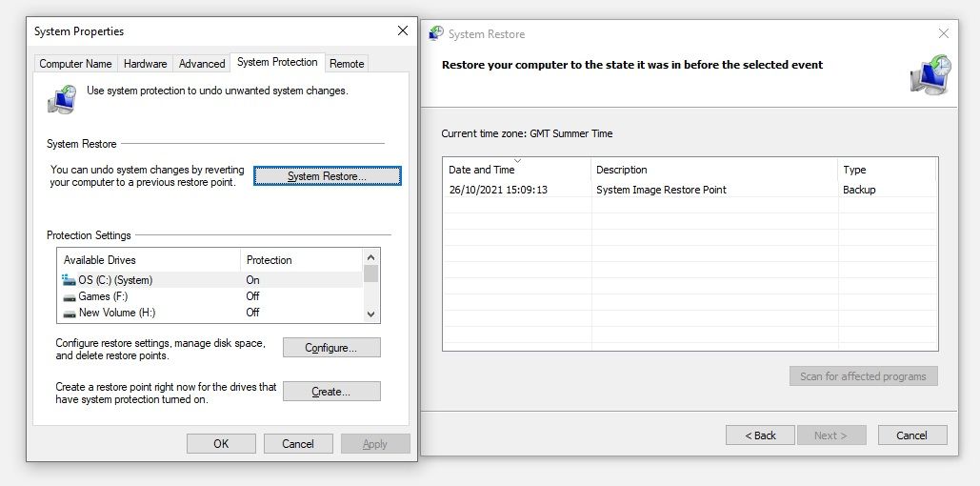
Task: Click the large System Restore header icon
Action: pos(930,73)
